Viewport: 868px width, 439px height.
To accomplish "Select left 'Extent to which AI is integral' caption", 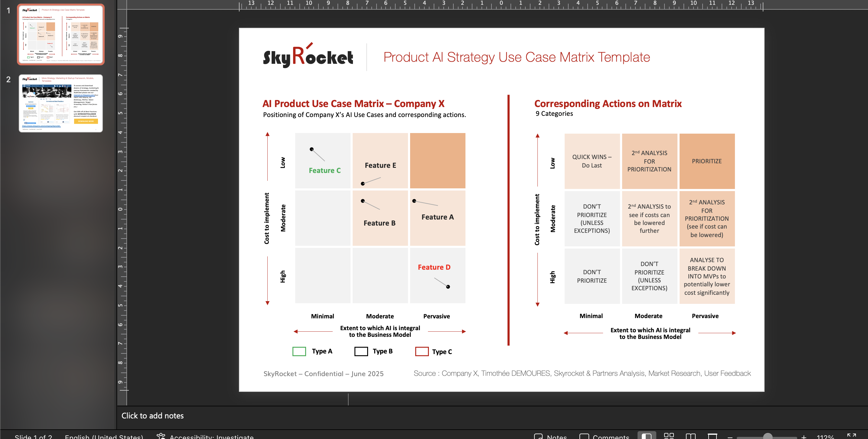I will (x=380, y=331).
